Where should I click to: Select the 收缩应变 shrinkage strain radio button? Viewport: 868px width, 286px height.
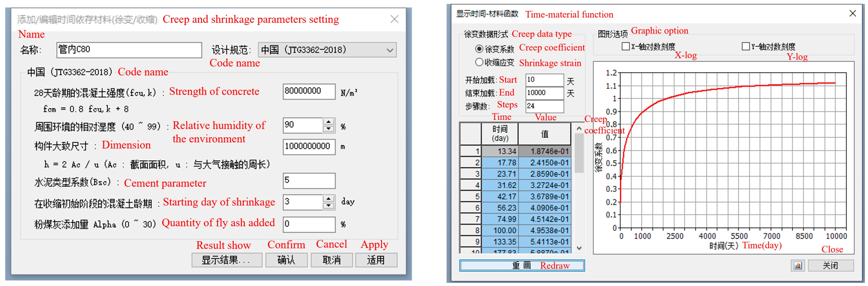[479, 62]
